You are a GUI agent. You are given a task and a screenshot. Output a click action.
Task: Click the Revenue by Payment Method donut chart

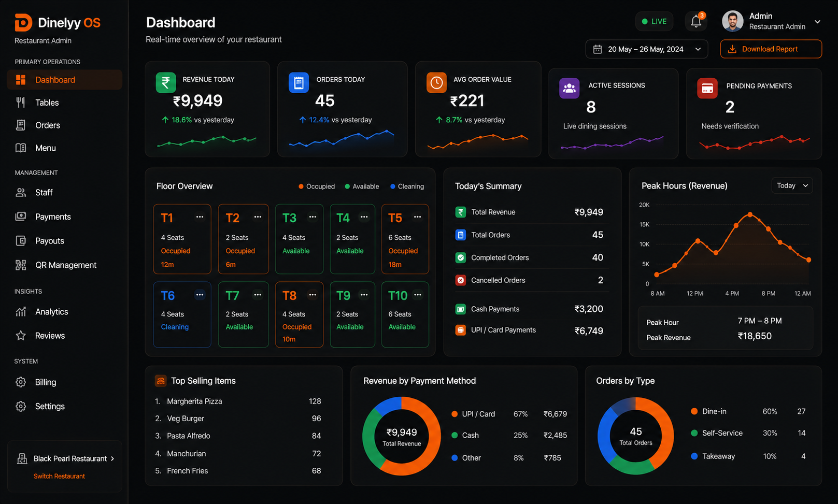click(402, 436)
